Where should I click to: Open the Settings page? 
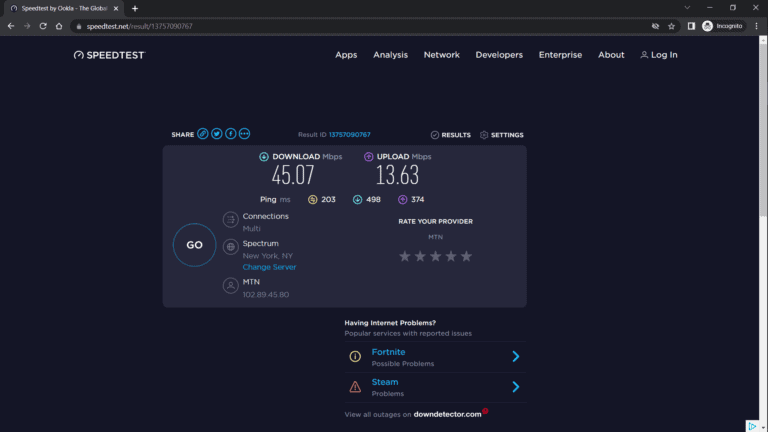(x=501, y=135)
